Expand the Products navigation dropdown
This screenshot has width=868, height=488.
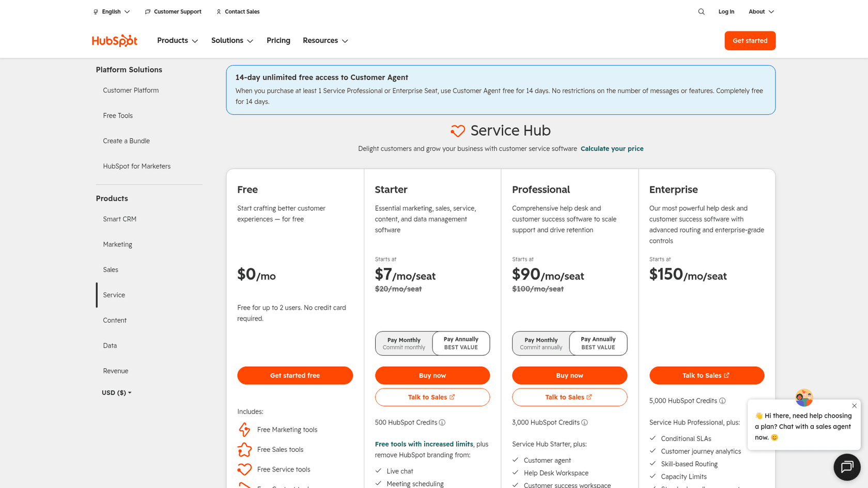177,40
